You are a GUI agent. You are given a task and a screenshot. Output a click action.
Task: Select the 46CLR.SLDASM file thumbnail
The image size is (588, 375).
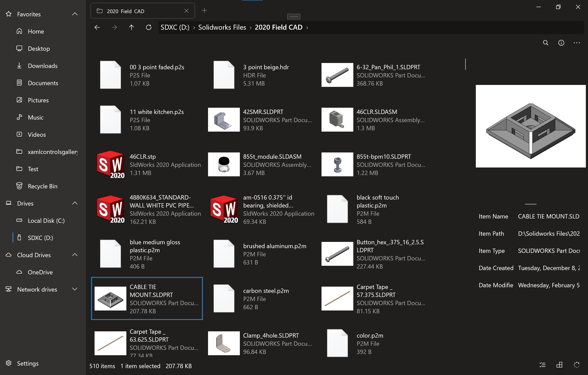pos(337,120)
